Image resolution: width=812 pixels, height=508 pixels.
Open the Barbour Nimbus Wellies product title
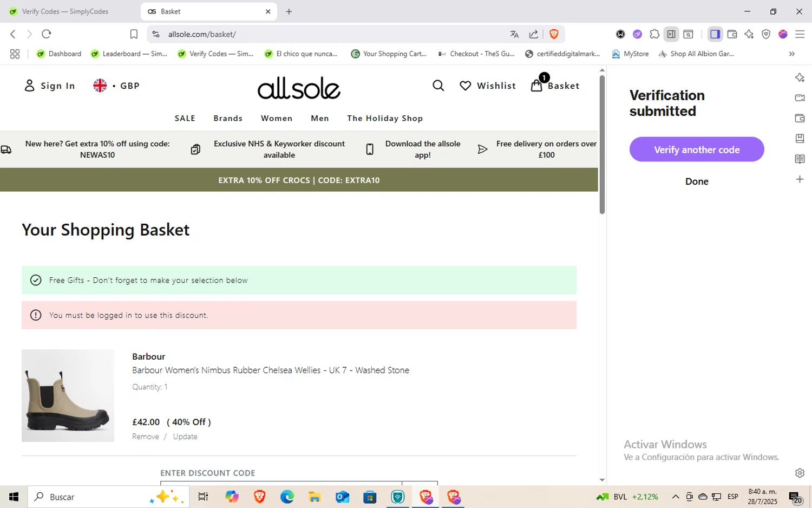click(x=271, y=370)
